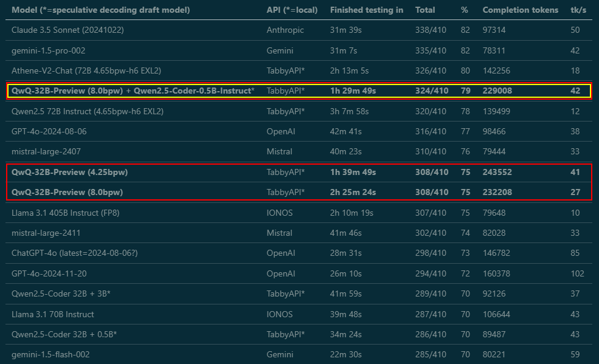This screenshot has width=599, height=364.
Task: Select 'QwQ-32B-Preview (8.0bpw) + Qwen2.5-Coder-0.5B-Instruct*' model name
Action: point(133,91)
